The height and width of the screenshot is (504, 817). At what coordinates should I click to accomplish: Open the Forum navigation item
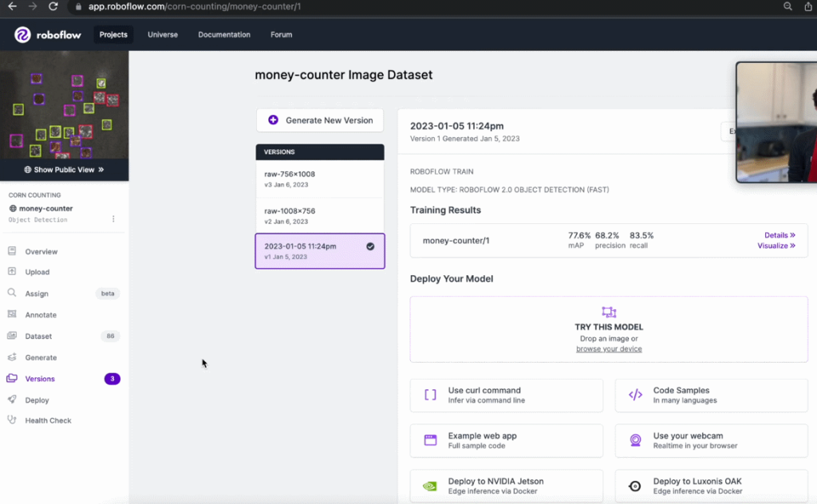coord(282,35)
